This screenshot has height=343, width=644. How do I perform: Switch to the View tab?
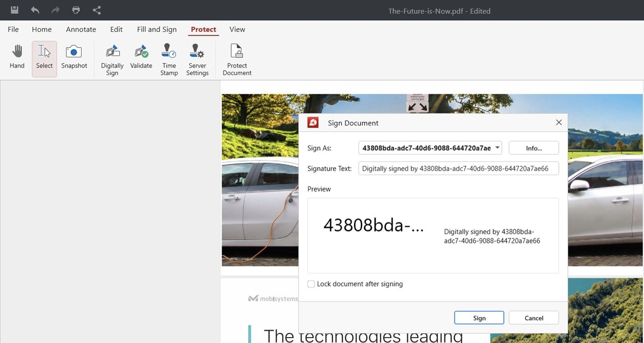(237, 29)
